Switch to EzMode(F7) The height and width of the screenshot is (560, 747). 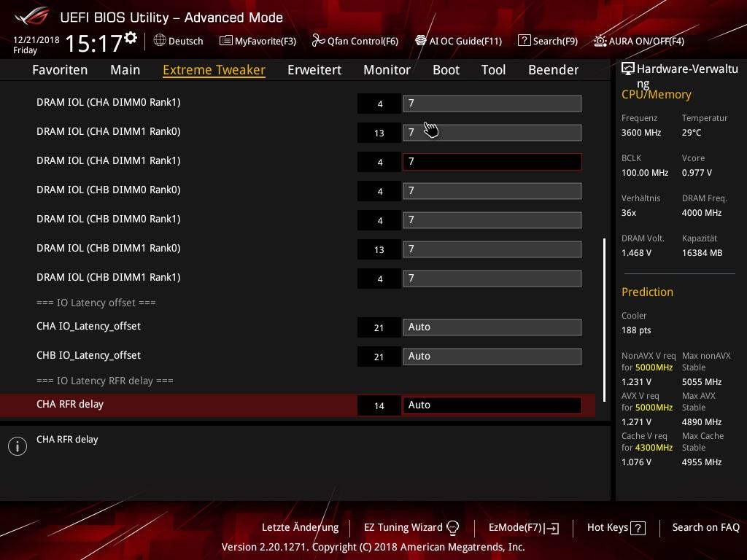pos(524,527)
